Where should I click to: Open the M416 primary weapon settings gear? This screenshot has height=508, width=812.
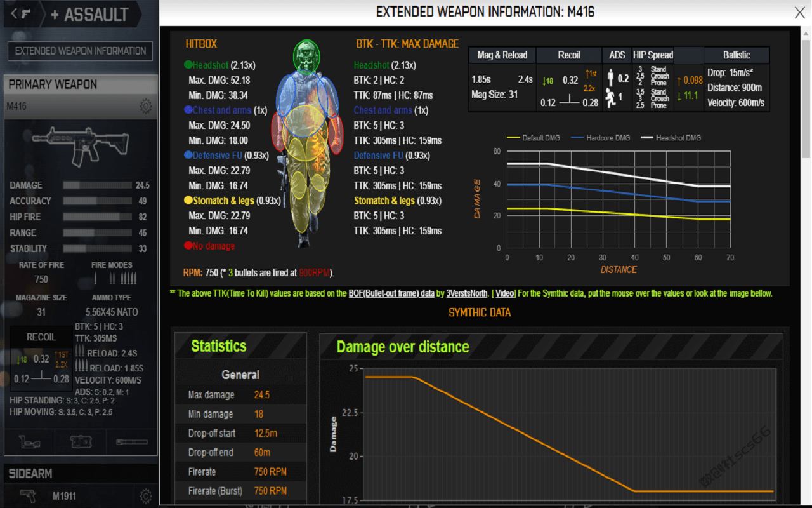coord(146,106)
